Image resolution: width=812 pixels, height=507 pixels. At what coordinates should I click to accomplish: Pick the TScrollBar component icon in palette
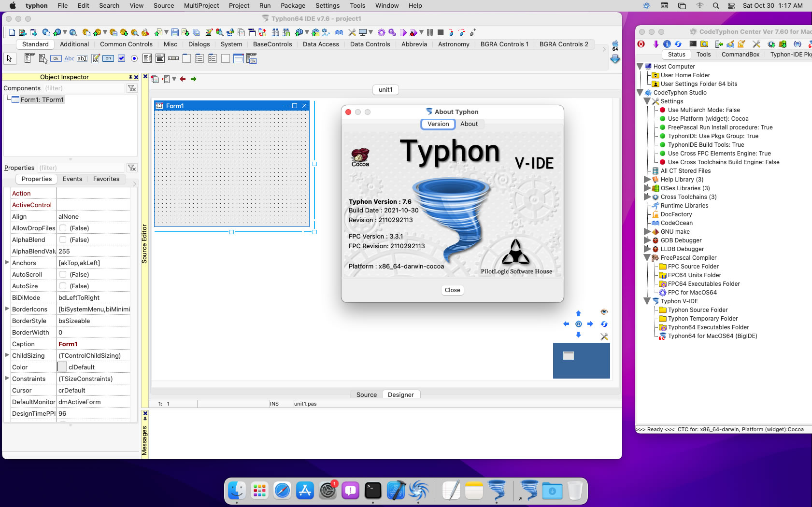[x=173, y=58]
